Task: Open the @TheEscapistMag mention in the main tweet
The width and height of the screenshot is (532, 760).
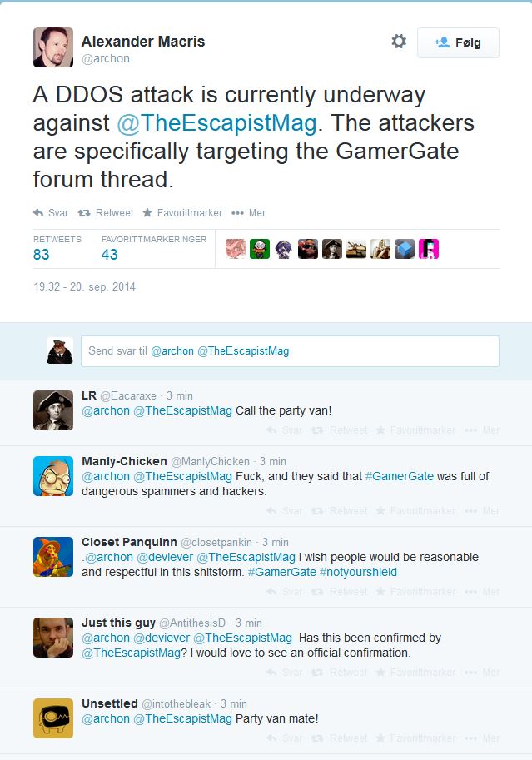Action: click(x=216, y=123)
